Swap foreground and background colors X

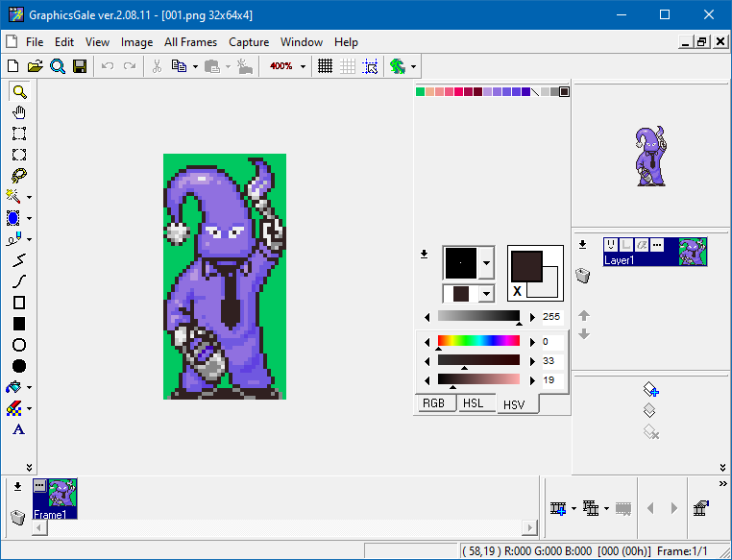(517, 291)
